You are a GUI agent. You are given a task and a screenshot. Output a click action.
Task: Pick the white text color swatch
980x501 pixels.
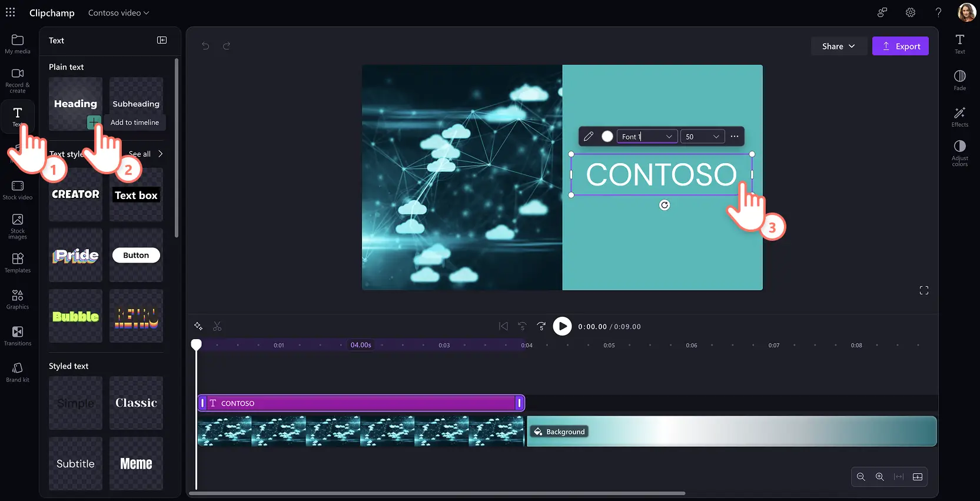point(607,137)
